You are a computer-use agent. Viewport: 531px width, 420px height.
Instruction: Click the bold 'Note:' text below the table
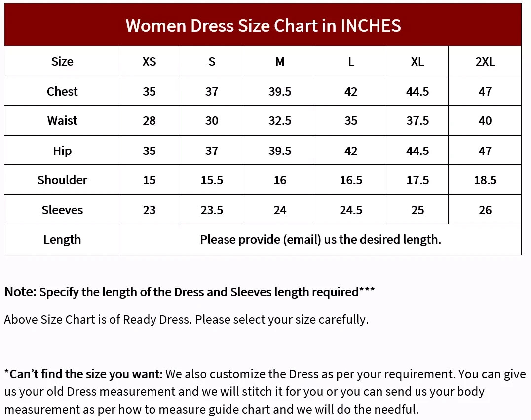click(20, 292)
